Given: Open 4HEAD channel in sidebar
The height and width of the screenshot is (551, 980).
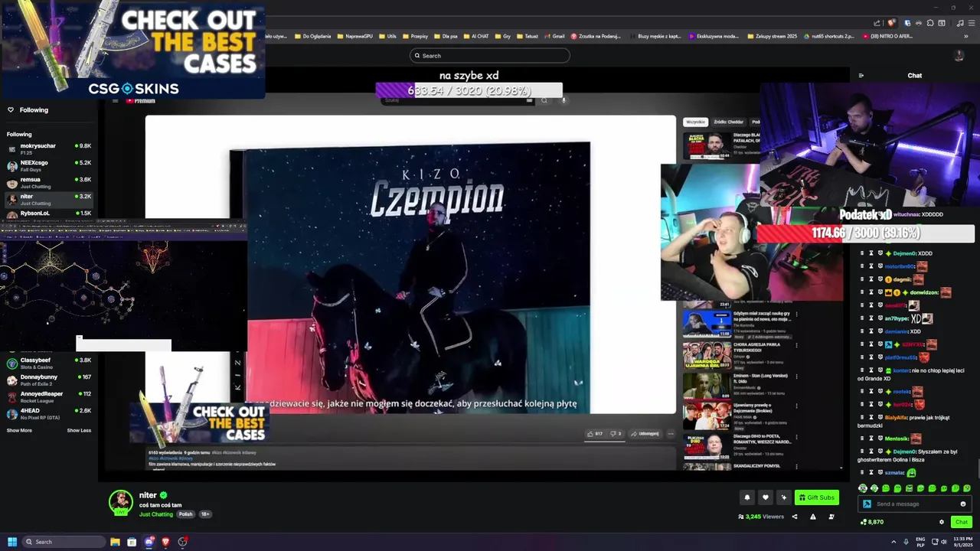Looking at the screenshot, I should [x=49, y=413].
